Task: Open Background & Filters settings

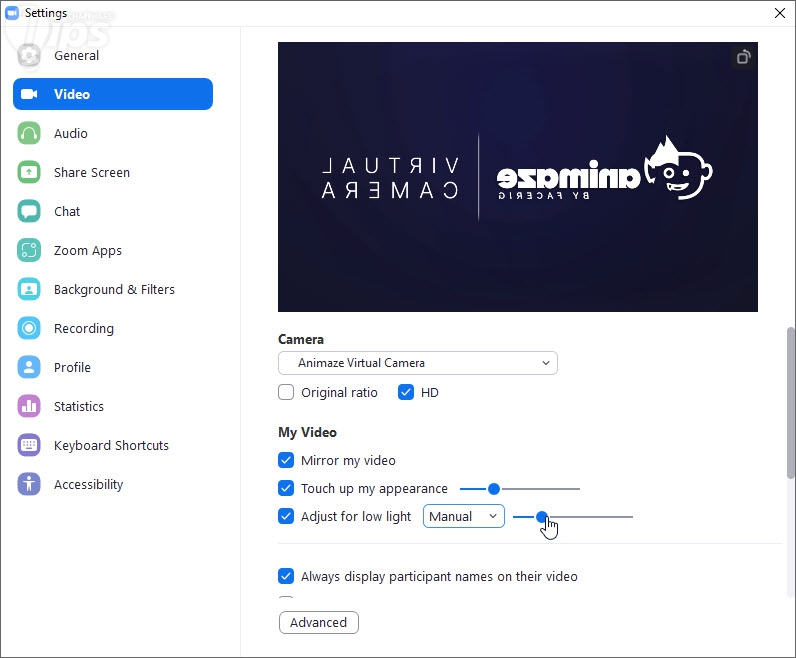Action: 113,289
